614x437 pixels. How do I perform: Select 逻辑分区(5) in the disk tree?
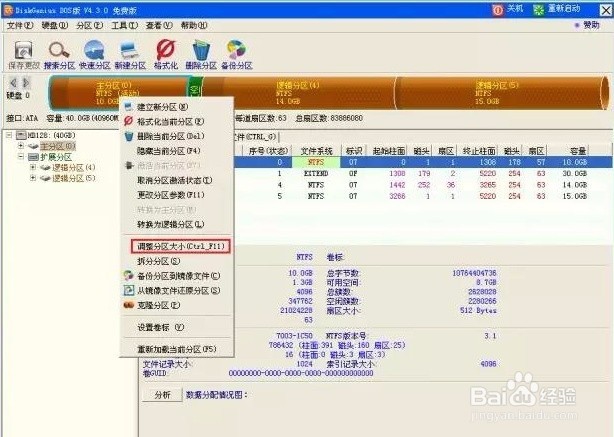74,179
